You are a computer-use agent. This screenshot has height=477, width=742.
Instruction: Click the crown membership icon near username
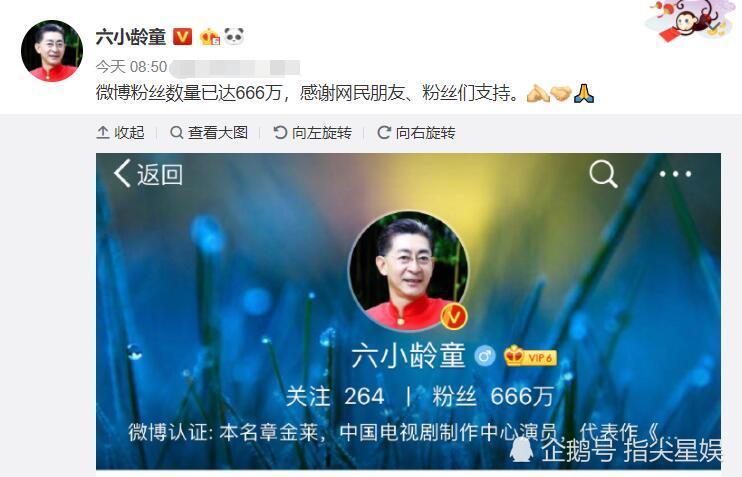pos(210,37)
